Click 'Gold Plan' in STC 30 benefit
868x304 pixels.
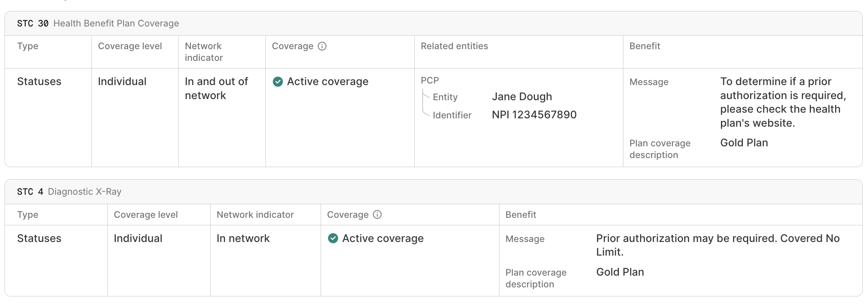coord(744,143)
